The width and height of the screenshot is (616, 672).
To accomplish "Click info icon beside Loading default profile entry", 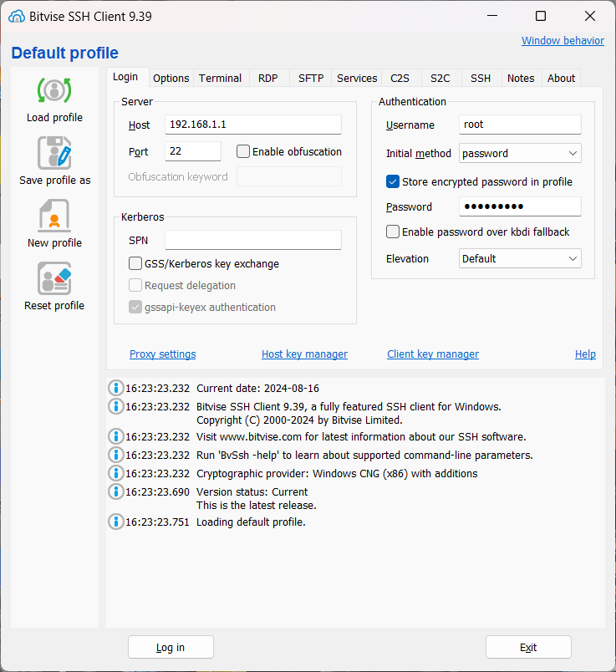I will 115,522.
